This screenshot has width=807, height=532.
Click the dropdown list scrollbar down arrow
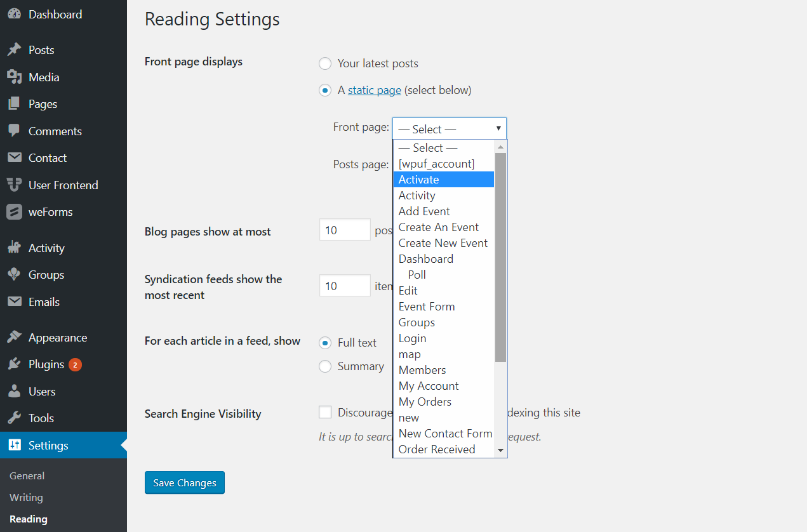(500, 450)
